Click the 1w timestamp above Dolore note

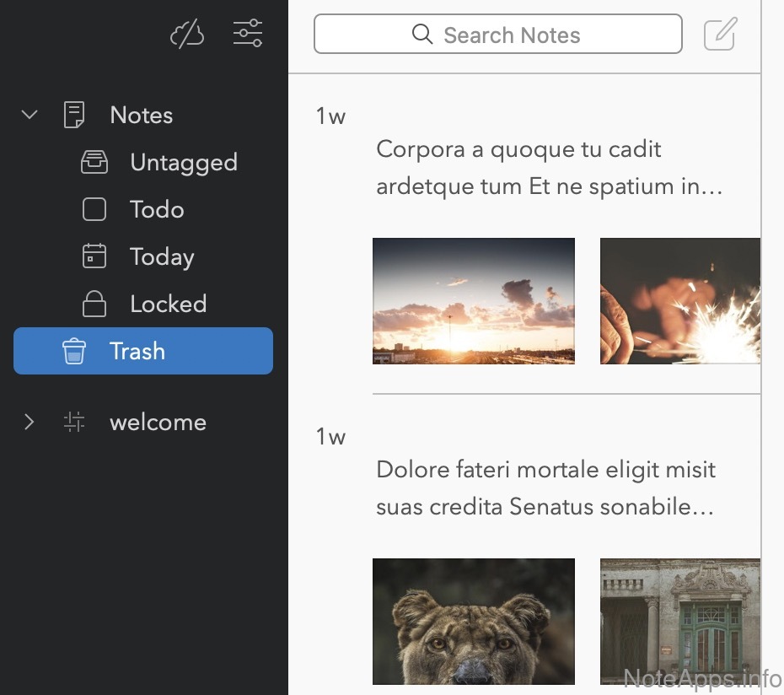330,437
